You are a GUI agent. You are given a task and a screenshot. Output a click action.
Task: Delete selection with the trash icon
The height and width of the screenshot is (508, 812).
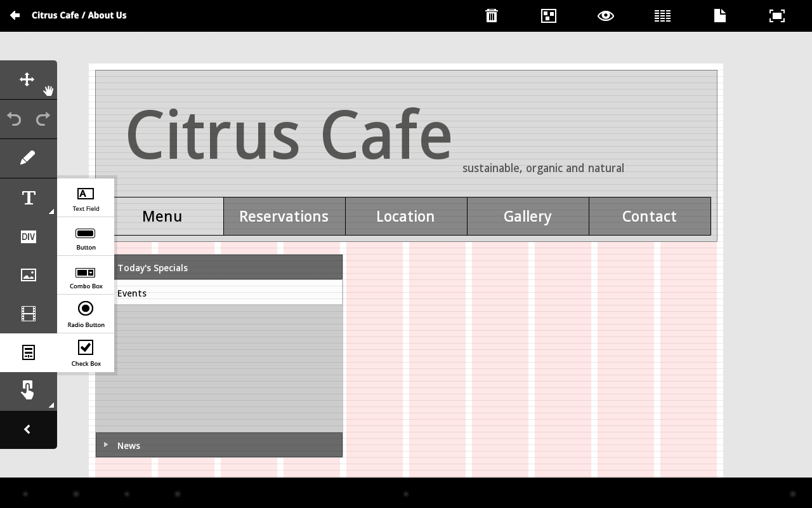[x=492, y=16]
